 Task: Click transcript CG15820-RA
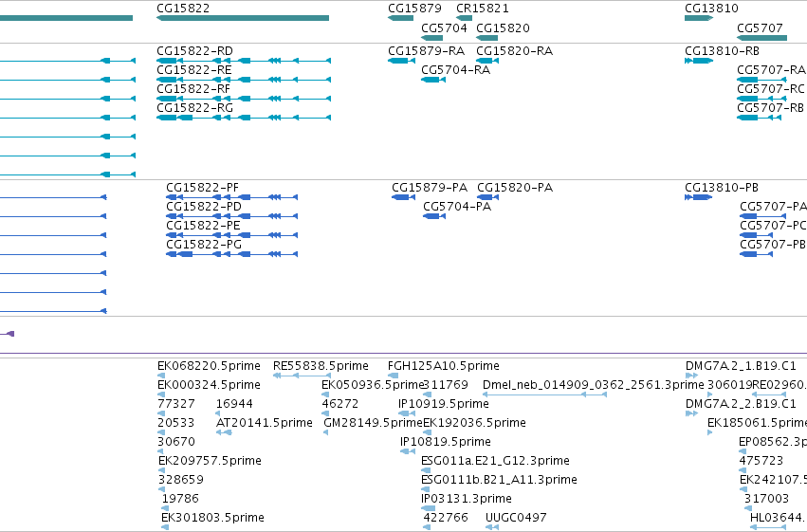point(487,61)
